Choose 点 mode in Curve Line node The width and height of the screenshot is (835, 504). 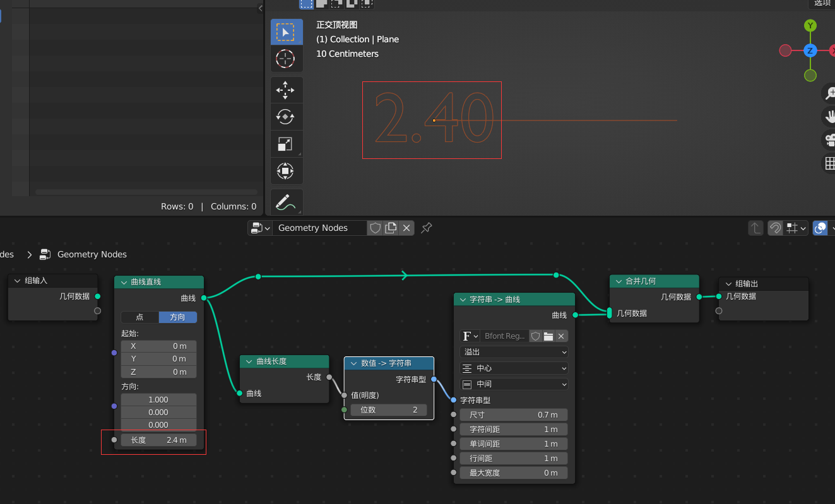(x=139, y=317)
